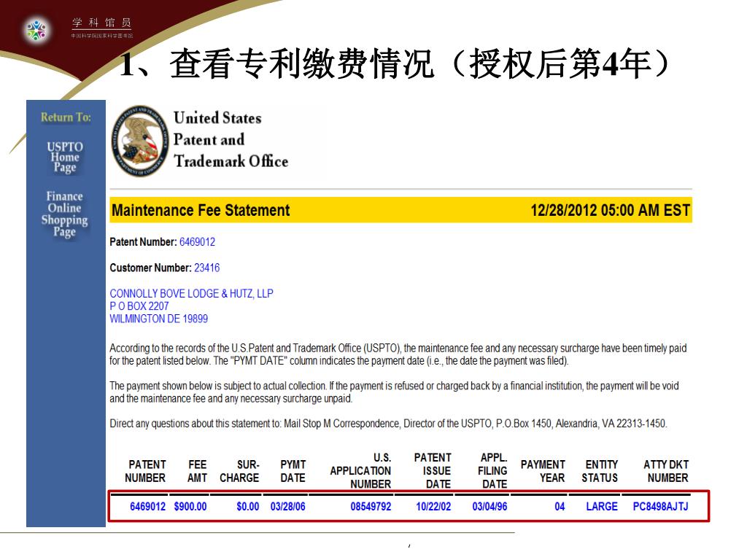Click the PYMT DATE column header

(293, 471)
